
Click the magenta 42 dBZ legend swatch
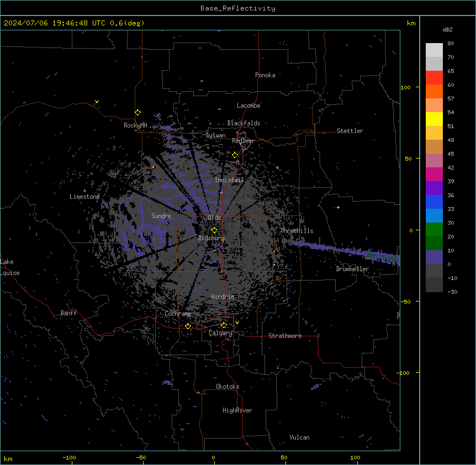click(x=434, y=174)
